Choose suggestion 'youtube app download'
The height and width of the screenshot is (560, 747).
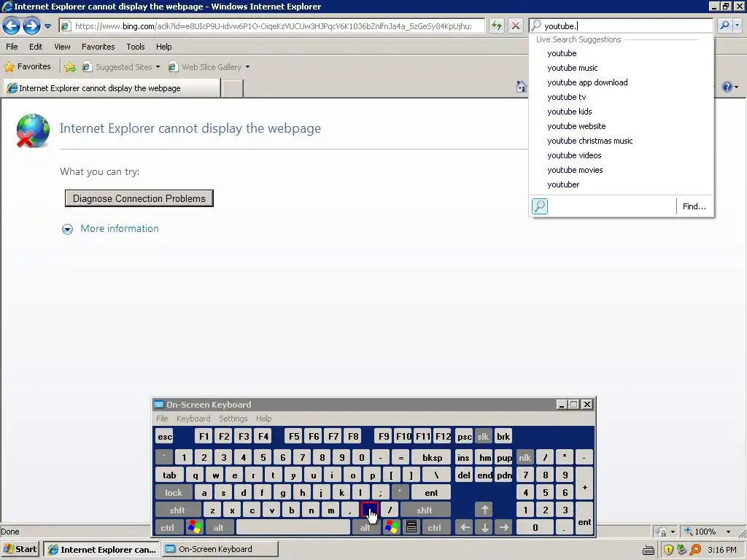tap(587, 82)
